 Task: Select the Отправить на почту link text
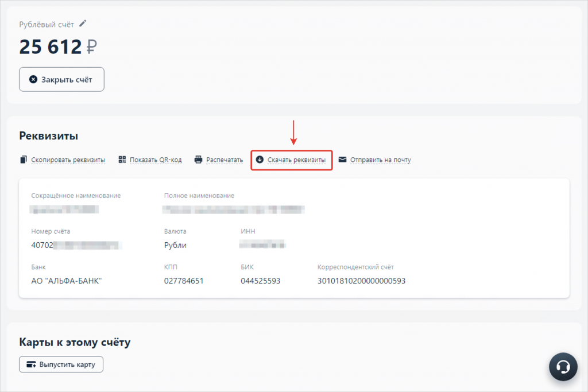(380, 160)
